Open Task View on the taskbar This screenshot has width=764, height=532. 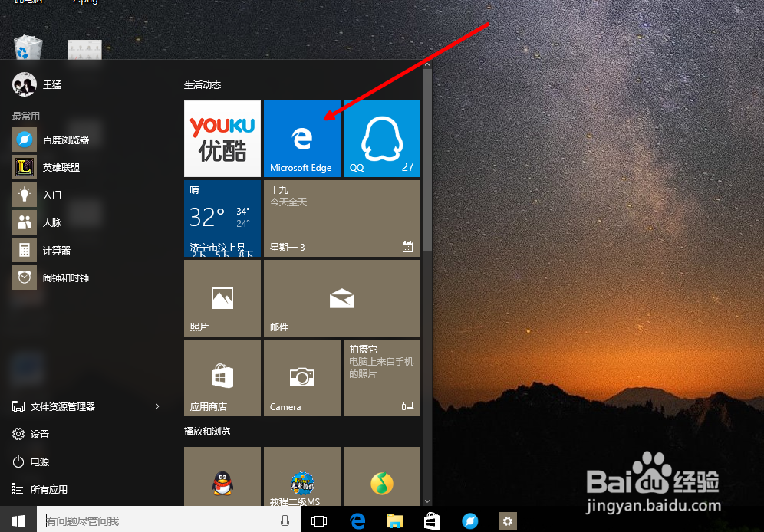tap(319, 521)
